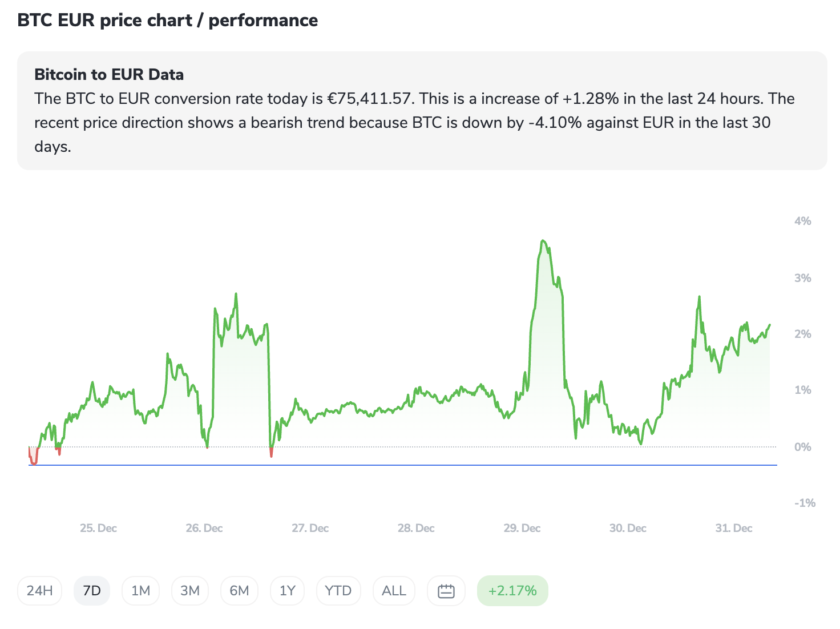Show ALL price history

(x=394, y=591)
